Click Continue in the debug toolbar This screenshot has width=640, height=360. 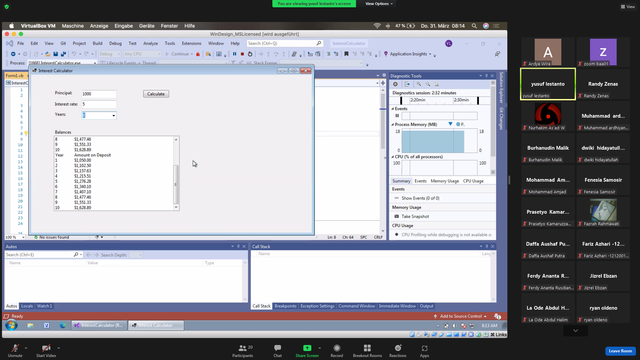pos(179,54)
